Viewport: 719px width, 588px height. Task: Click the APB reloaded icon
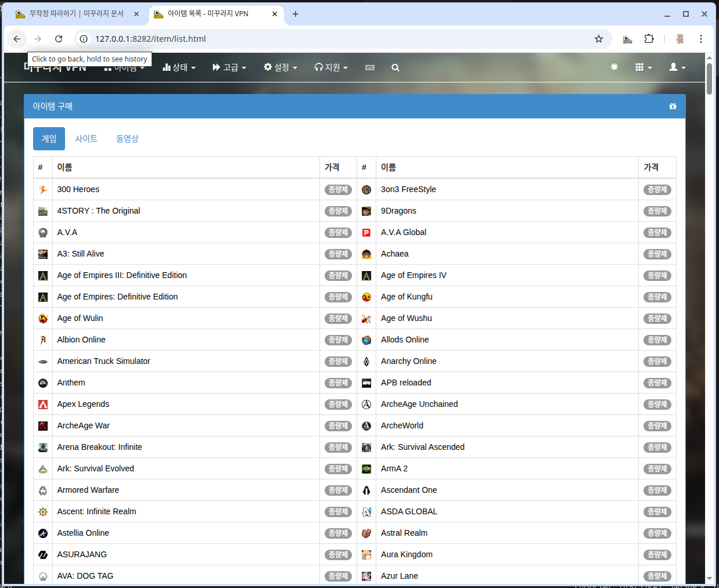(x=366, y=383)
